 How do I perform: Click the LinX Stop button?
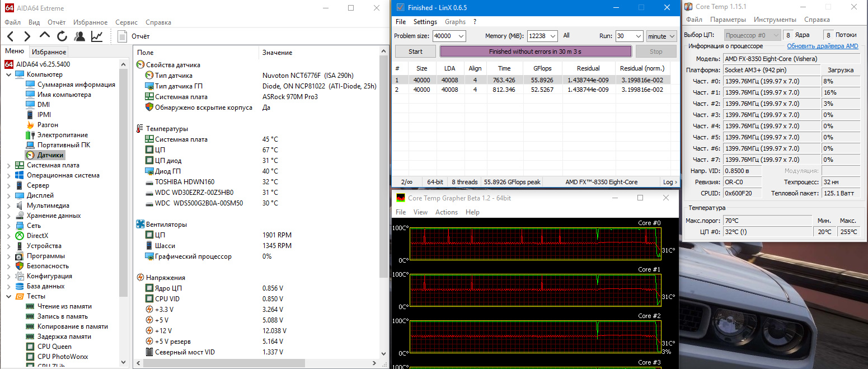pyautogui.click(x=656, y=52)
